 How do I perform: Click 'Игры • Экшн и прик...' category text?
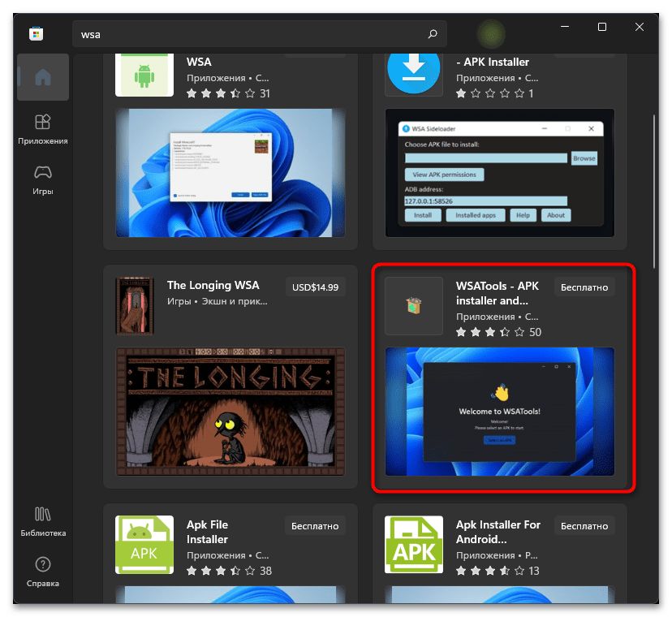[218, 301]
